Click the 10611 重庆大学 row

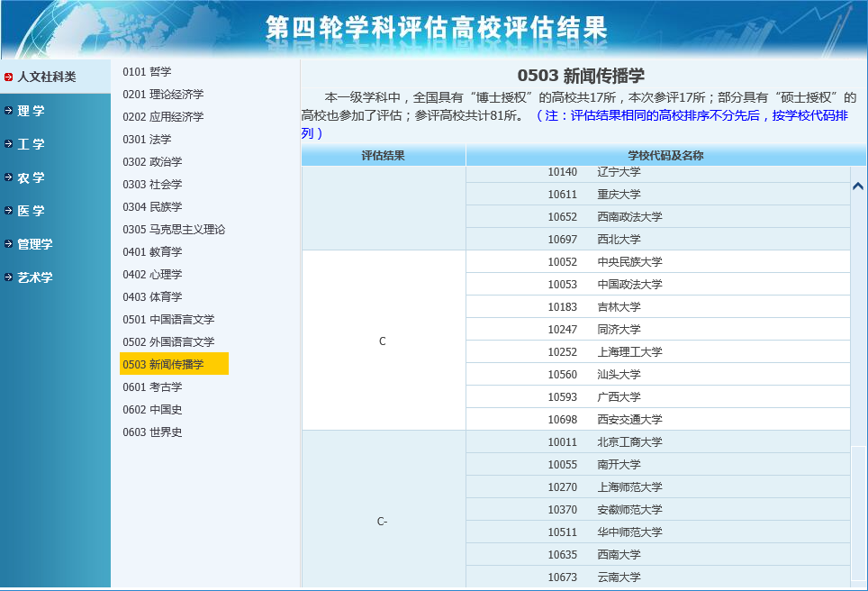pyautogui.click(x=657, y=195)
